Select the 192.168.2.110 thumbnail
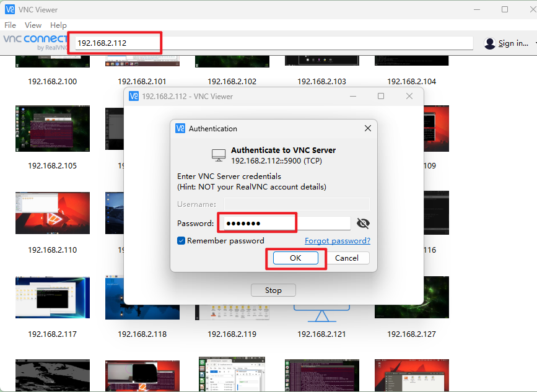The width and height of the screenshot is (537, 392). coord(53,213)
